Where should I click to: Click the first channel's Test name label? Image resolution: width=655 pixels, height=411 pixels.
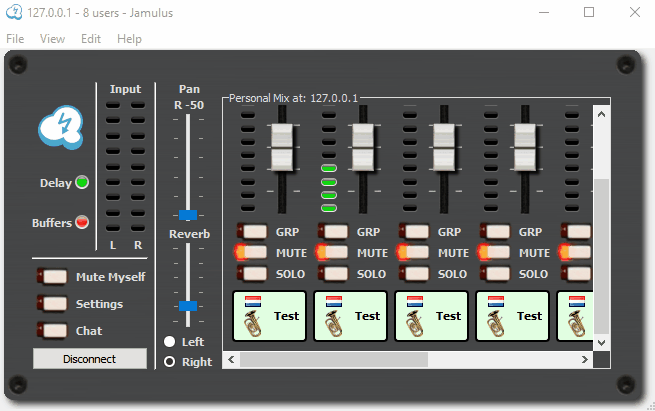pyautogui.click(x=287, y=316)
